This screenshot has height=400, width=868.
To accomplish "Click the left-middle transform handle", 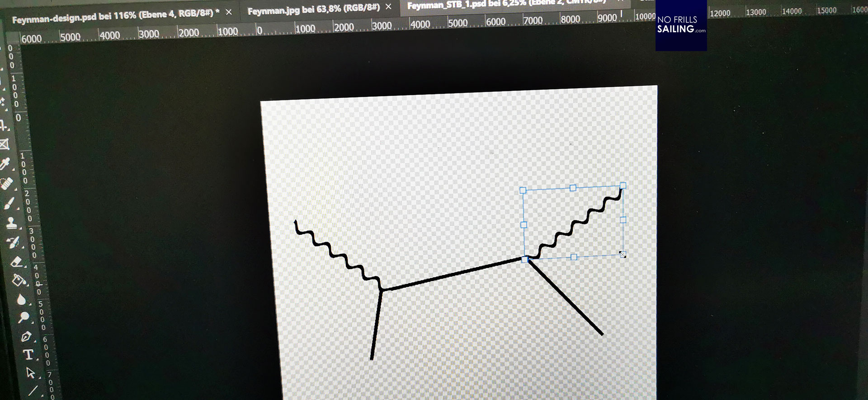I will pos(524,225).
